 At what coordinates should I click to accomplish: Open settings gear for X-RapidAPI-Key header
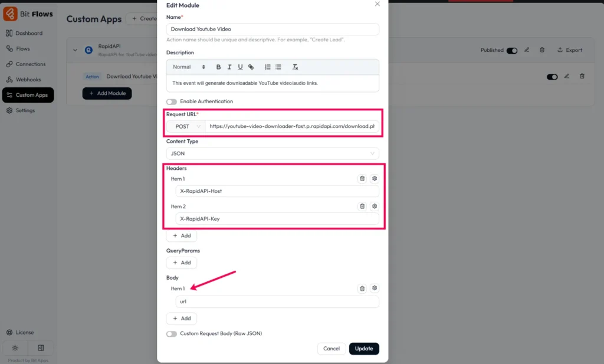[375, 206]
